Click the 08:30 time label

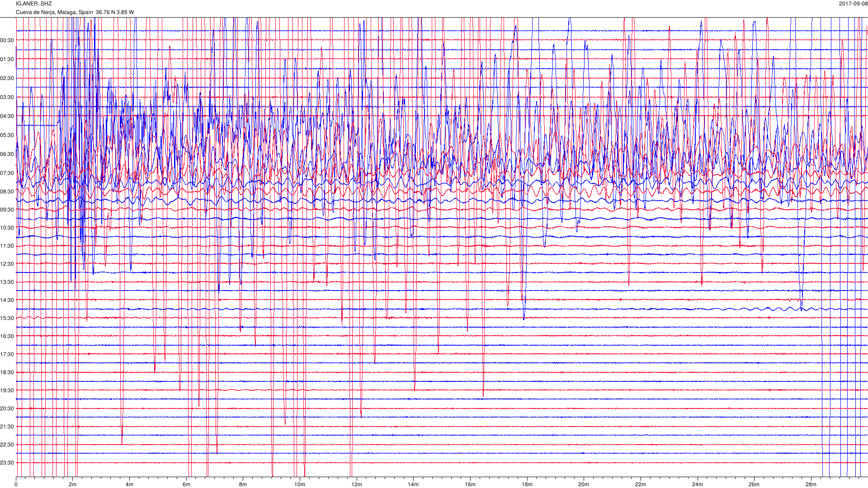click(7, 192)
